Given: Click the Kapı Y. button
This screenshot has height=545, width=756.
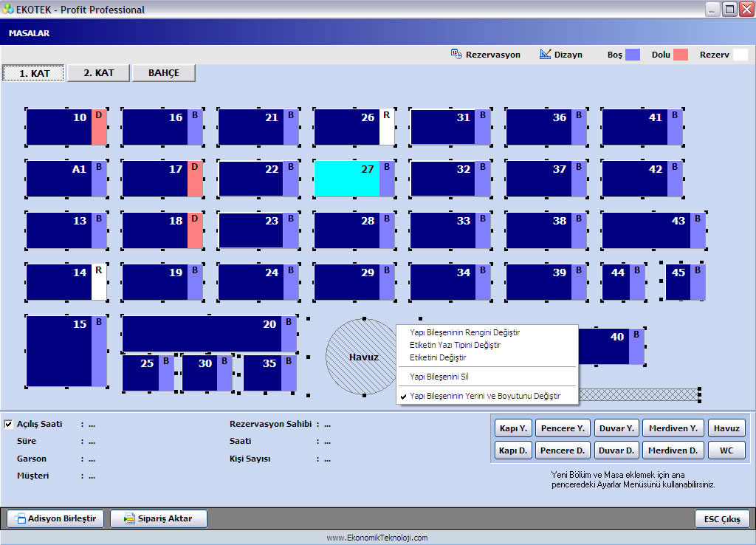Looking at the screenshot, I should point(513,428).
